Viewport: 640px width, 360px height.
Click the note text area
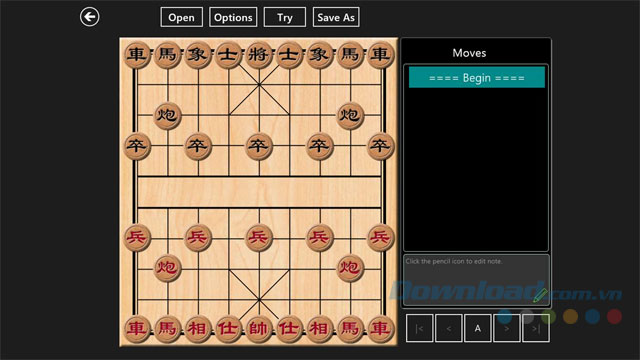point(476,280)
